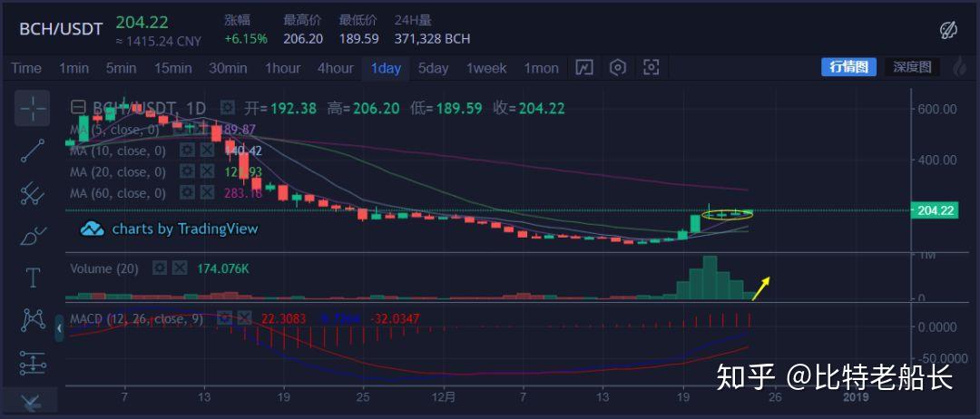Remove the MA 10 indicator
The width and height of the screenshot is (980, 419).
click(207, 151)
